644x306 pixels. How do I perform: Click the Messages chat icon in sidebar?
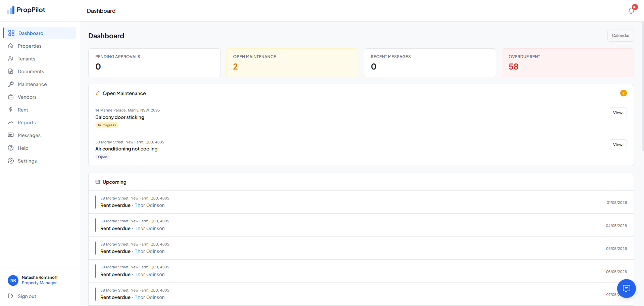pos(11,135)
